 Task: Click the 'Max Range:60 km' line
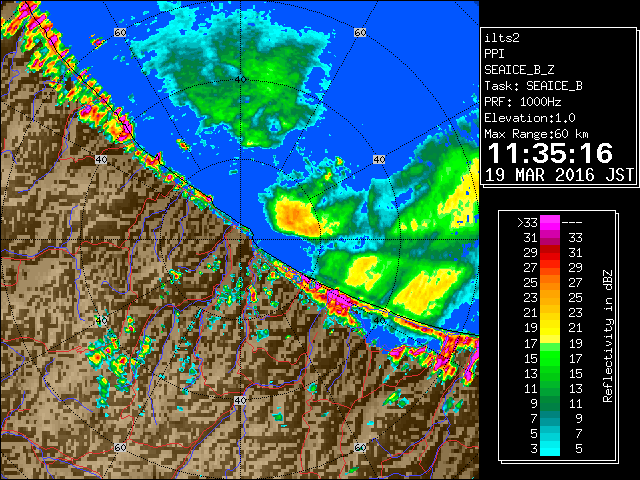536,134
